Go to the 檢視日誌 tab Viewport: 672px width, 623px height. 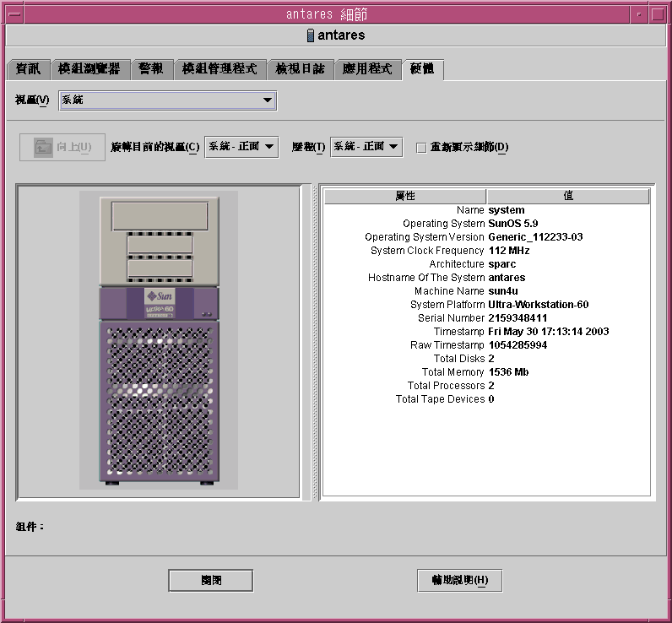click(x=300, y=69)
